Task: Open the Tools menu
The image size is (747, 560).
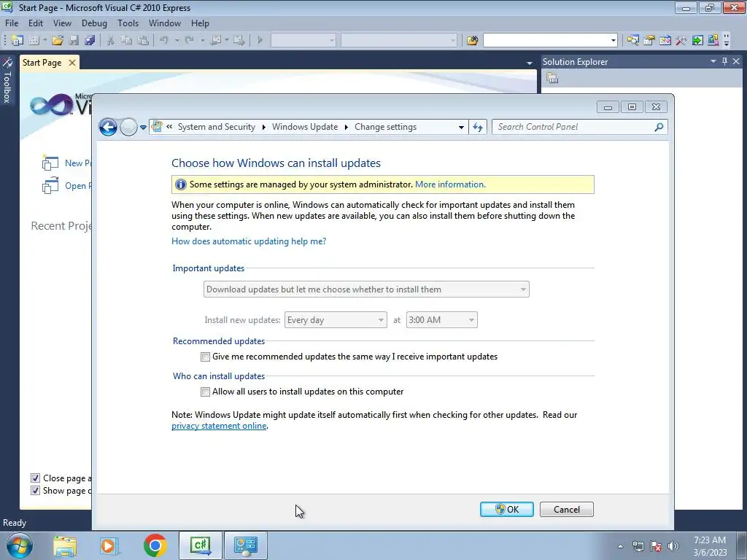Action: (x=128, y=23)
